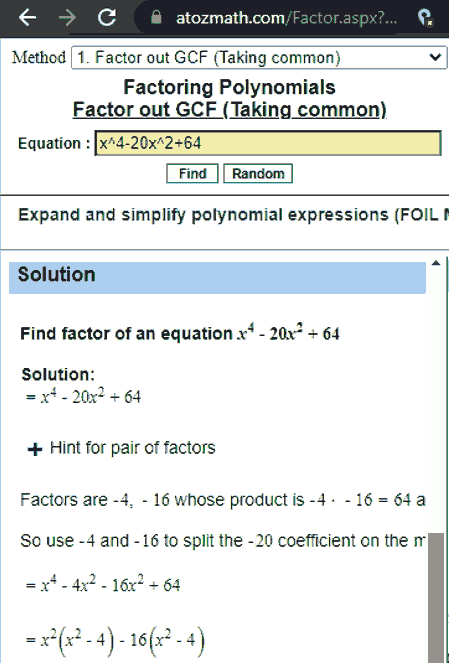Expand the plus icon beside Hint for pair of factors
This screenshot has height=663, width=449.
click(35, 449)
